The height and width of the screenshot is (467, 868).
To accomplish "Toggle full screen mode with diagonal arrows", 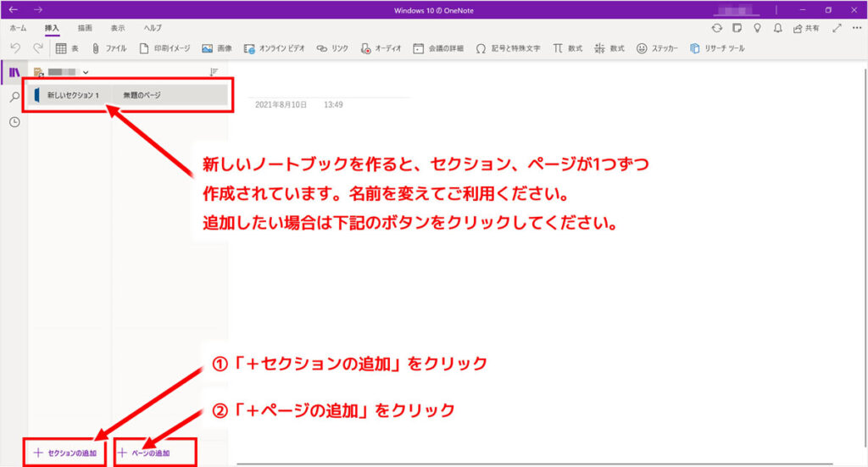I will (837, 28).
